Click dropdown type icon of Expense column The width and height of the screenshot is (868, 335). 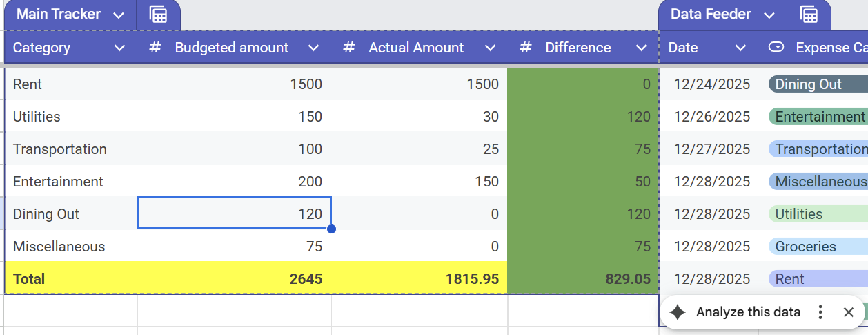[x=776, y=47]
